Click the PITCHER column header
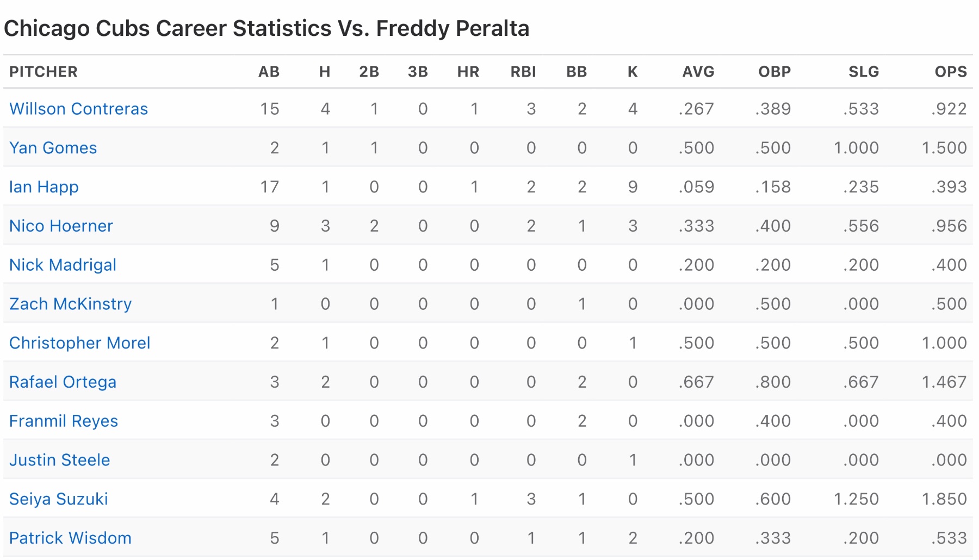The width and height of the screenshot is (979, 560). click(44, 72)
